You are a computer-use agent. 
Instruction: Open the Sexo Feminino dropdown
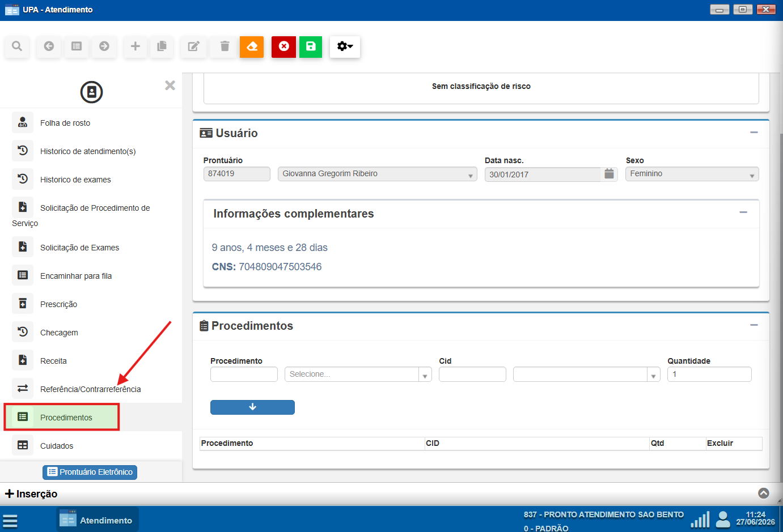[692, 174]
